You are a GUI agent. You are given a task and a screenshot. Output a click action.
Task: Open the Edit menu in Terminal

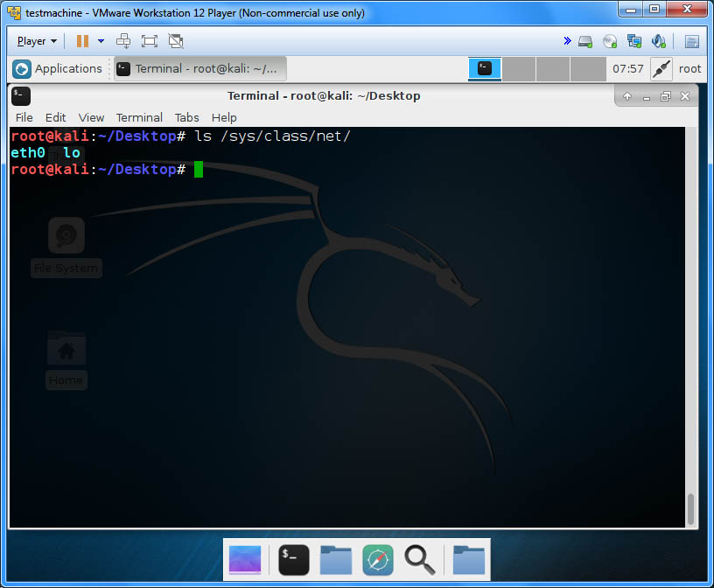point(55,117)
